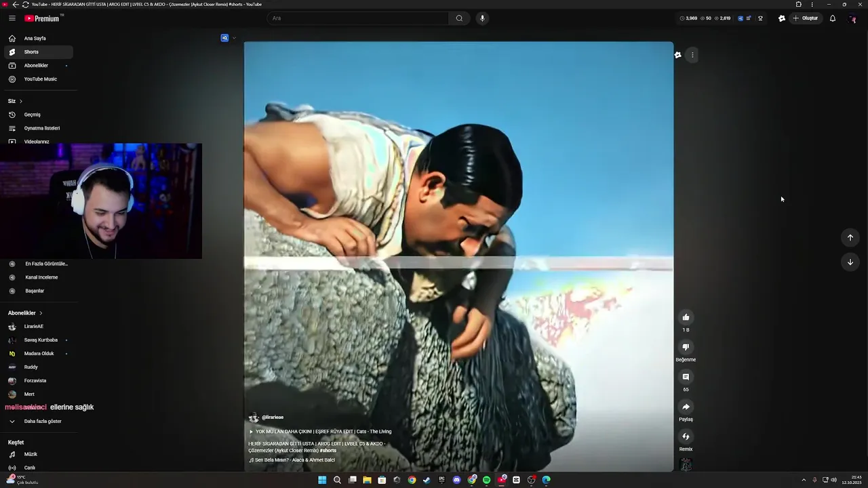Open Windows Start menu
868x488 pixels.
pyautogui.click(x=322, y=480)
